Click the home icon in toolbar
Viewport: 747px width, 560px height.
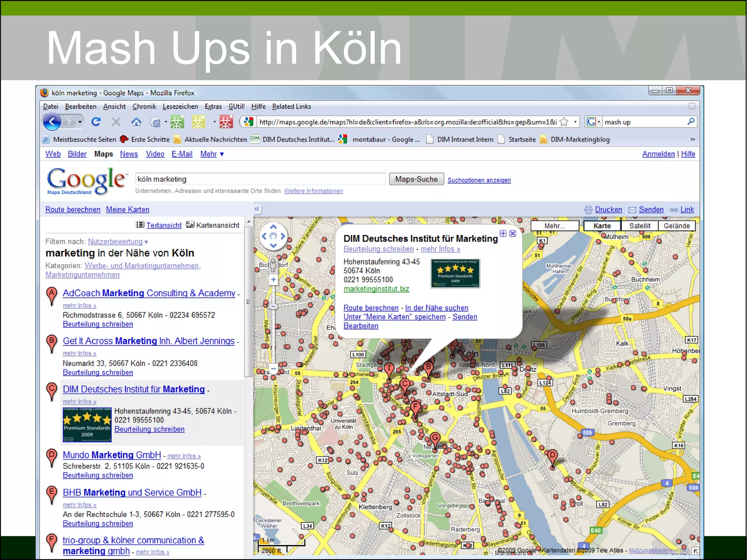(x=136, y=122)
